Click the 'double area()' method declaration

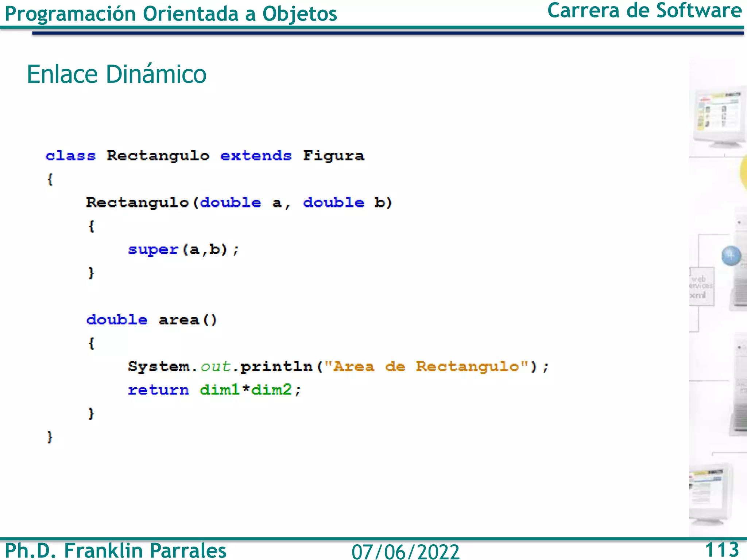click(x=152, y=320)
